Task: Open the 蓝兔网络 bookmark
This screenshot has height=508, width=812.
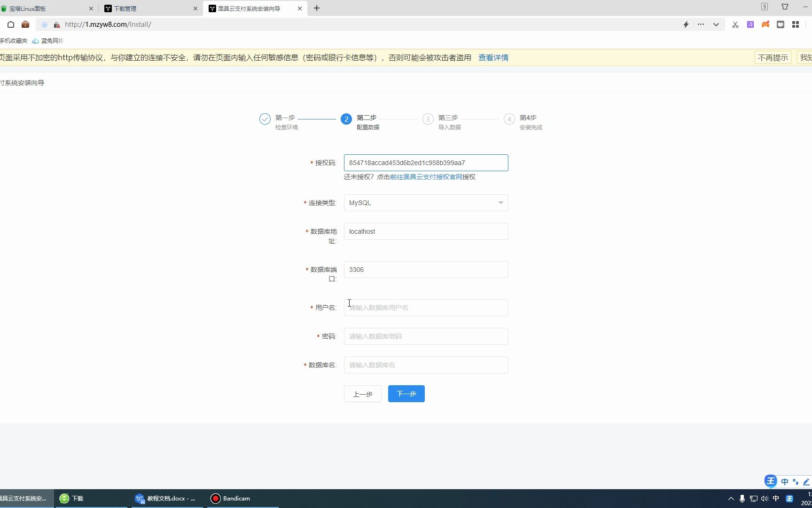Action: [47, 41]
